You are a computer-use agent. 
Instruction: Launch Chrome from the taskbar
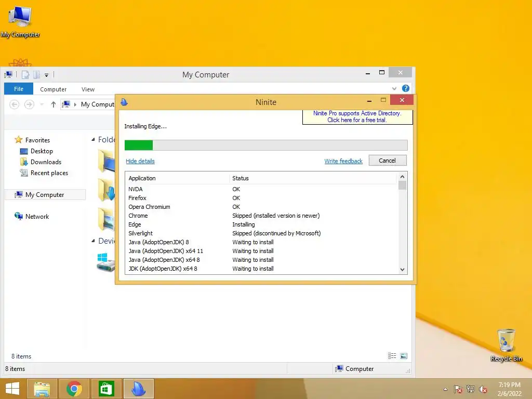coord(74,389)
